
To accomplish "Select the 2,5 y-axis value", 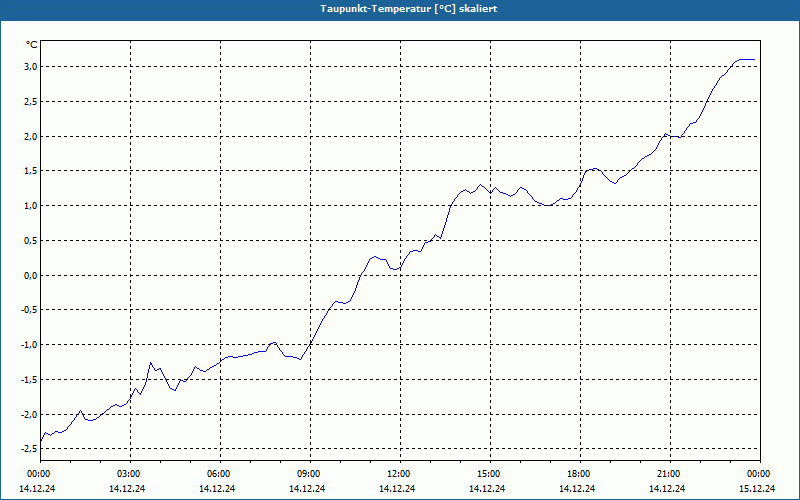I will click(x=31, y=102).
